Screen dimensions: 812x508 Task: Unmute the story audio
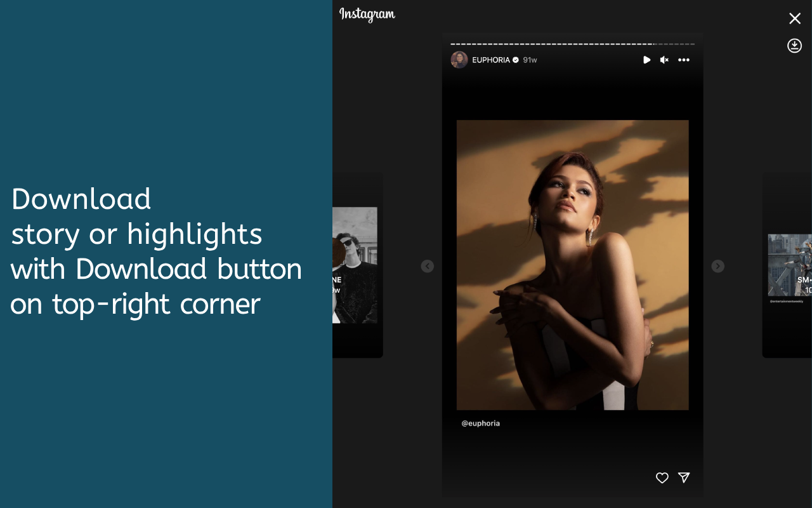coord(664,59)
